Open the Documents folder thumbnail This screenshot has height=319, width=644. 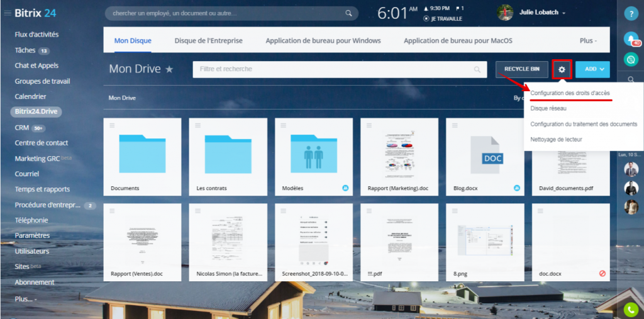click(143, 154)
